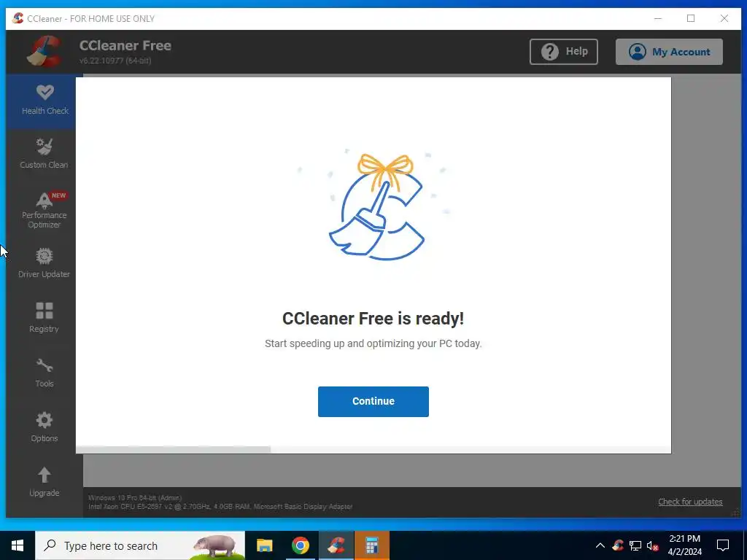The image size is (747, 560).
Task: Launch Google Chrome from the taskbar
Action: coord(300,545)
